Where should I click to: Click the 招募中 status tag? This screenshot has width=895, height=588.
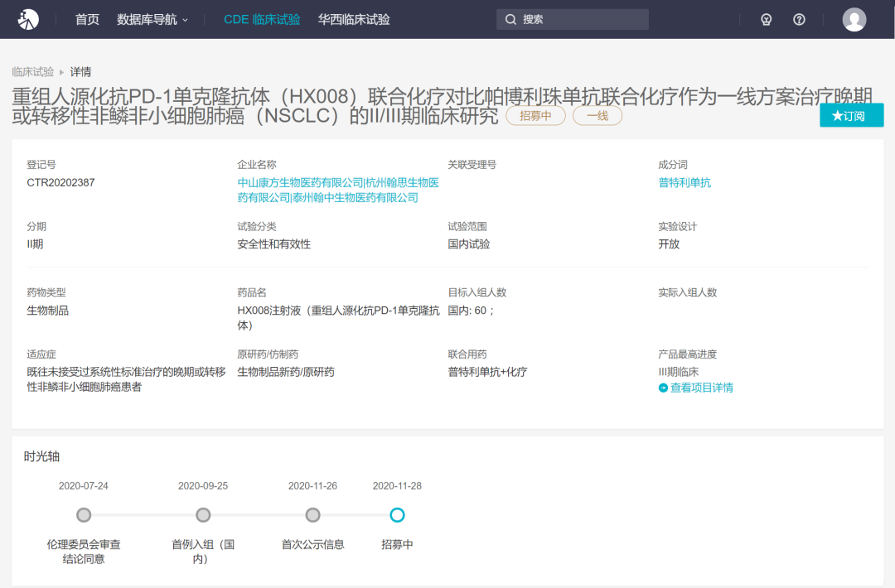tap(535, 116)
